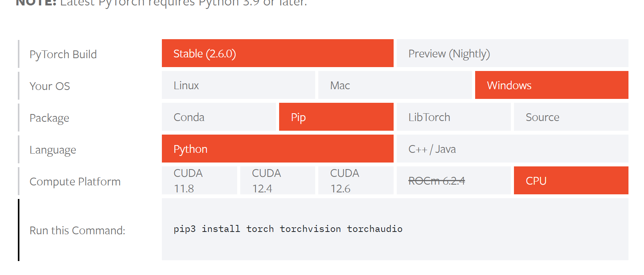Select the Conda package manager

(x=219, y=117)
